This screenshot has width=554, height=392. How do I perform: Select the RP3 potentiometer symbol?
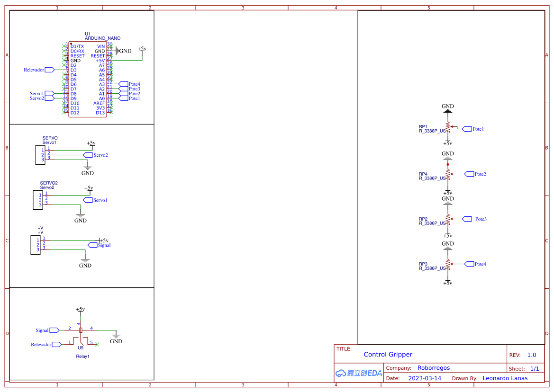pos(448,264)
